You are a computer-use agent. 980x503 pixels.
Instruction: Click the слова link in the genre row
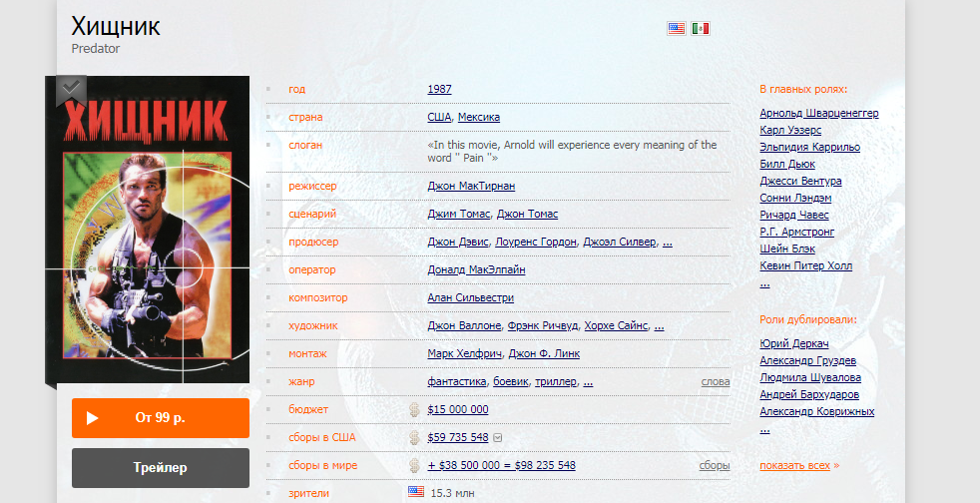[716, 382]
